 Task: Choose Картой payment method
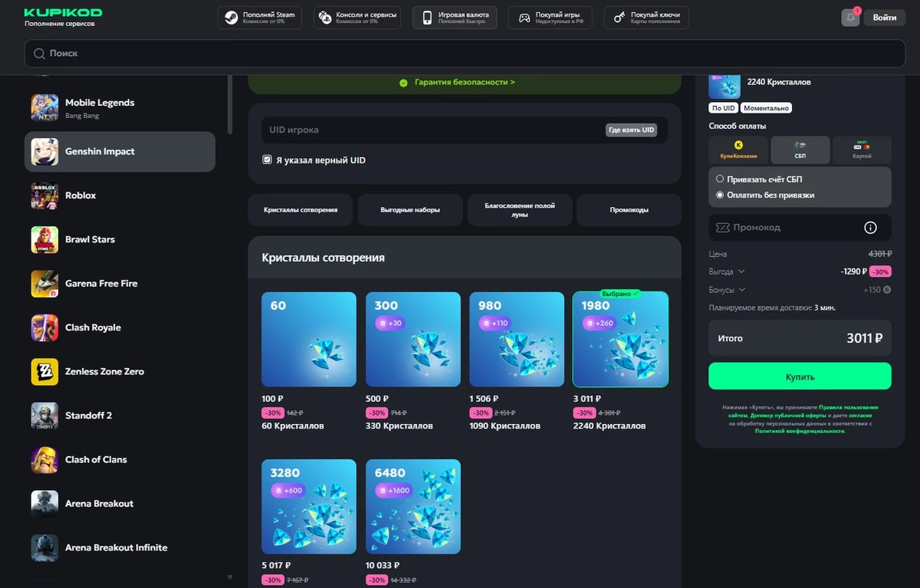click(x=862, y=149)
